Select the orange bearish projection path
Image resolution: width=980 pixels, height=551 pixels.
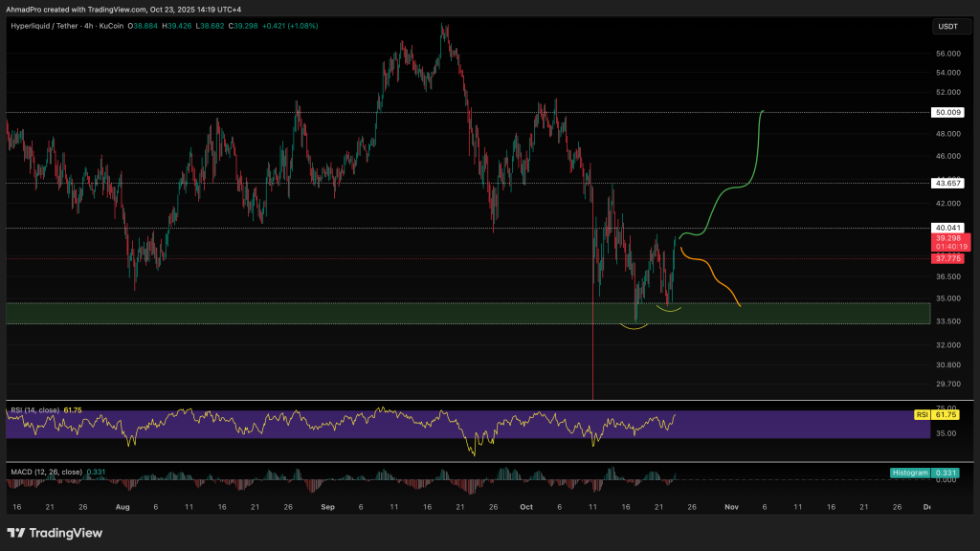(x=713, y=273)
